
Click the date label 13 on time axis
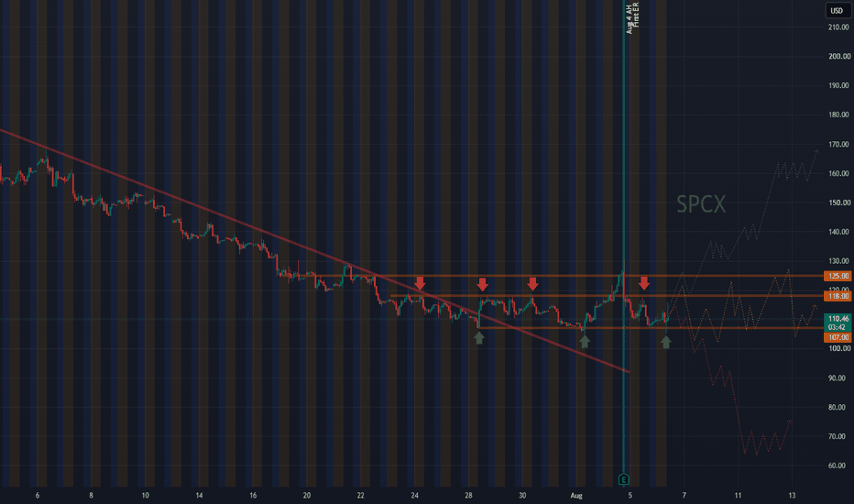792,495
